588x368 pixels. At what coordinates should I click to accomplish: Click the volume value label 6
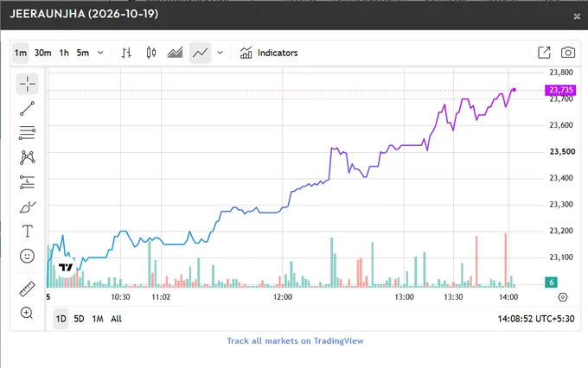pyautogui.click(x=551, y=282)
